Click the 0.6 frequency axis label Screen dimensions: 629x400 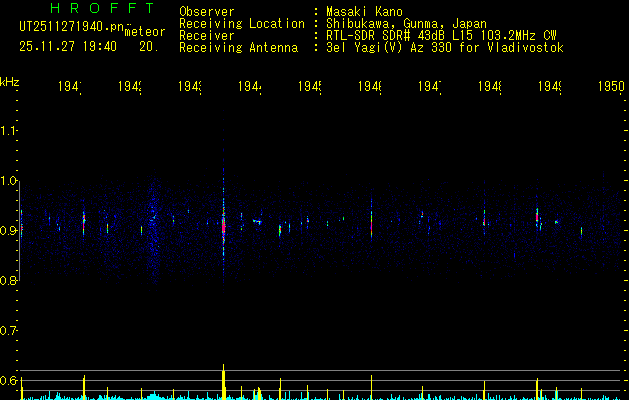[8, 380]
